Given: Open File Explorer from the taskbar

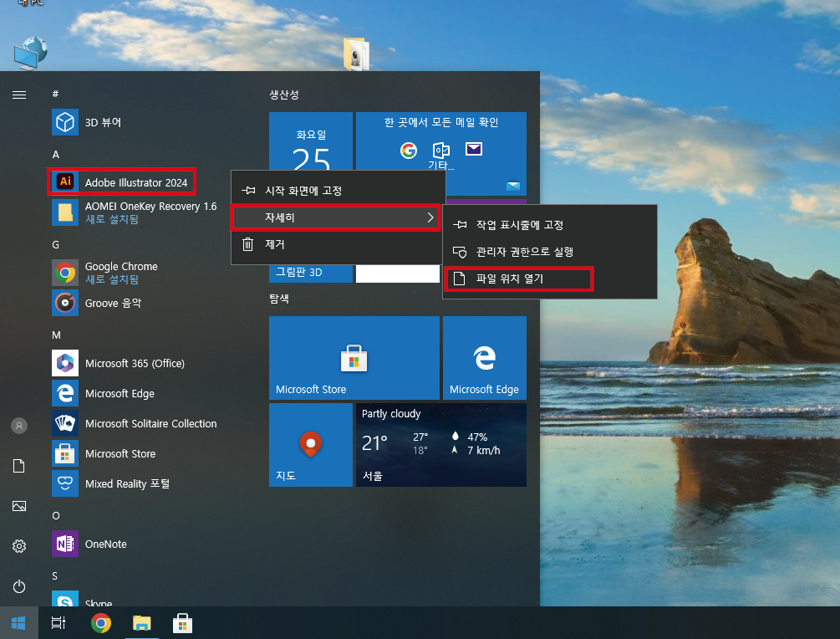Looking at the screenshot, I should (142, 623).
